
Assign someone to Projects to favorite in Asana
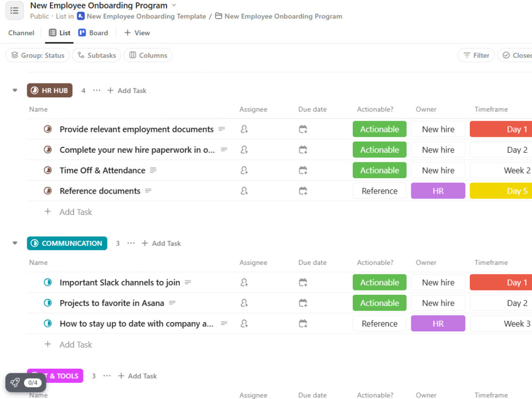coord(244,303)
